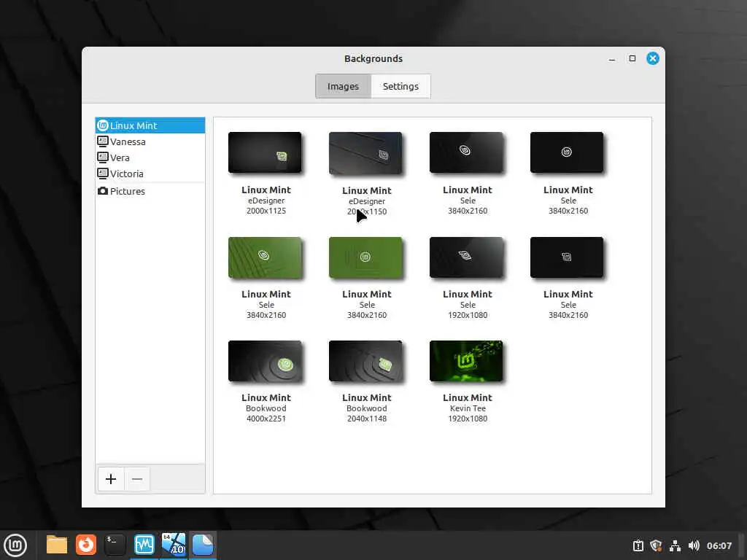Open the Linux Mint start menu
This screenshot has height=560, width=747.
tap(15, 545)
